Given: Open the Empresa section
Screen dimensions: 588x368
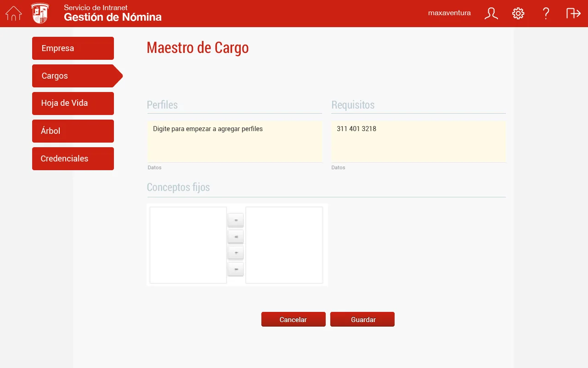Looking at the screenshot, I should 73,48.
